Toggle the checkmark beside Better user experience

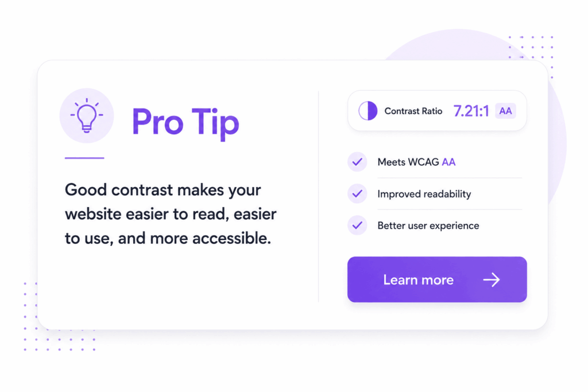(x=357, y=225)
